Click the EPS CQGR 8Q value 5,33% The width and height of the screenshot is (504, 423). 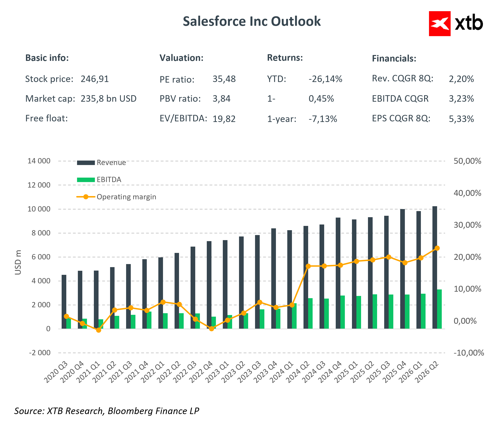[x=461, y=119]
